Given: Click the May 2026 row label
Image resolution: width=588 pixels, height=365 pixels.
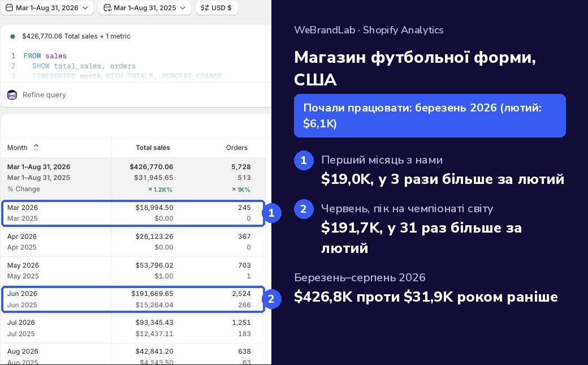Looking at the screenshot, I should (23, 265).
